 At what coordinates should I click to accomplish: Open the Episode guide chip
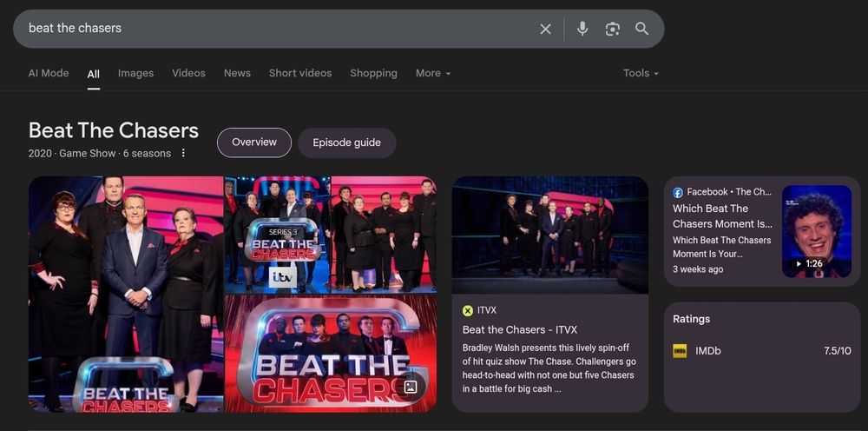tap(347, 143)
